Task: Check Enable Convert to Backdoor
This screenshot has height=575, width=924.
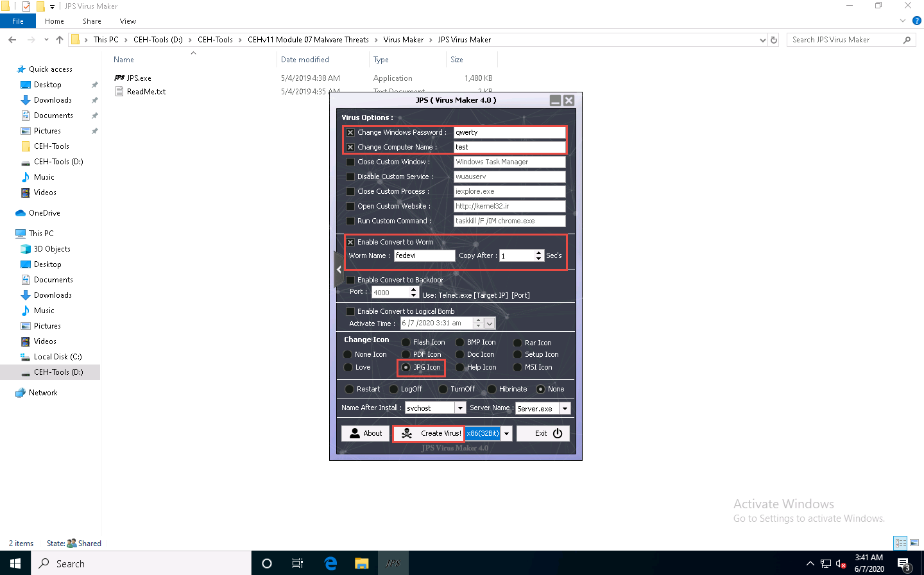Action: click(x=350, y=280)
